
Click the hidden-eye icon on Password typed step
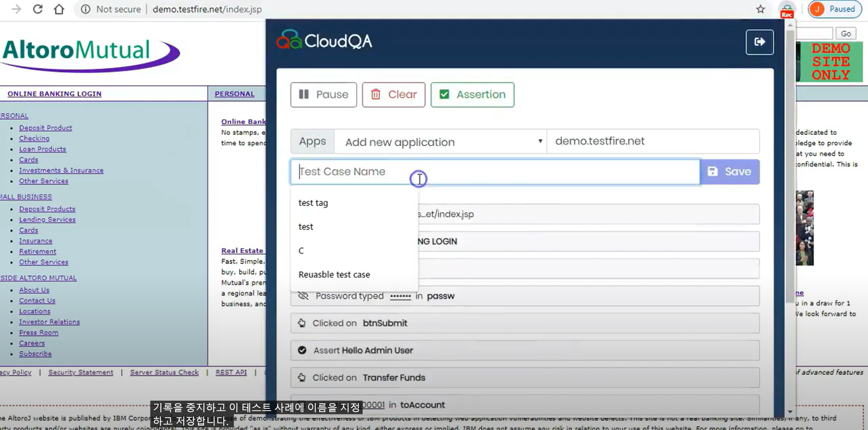[303, 296]
